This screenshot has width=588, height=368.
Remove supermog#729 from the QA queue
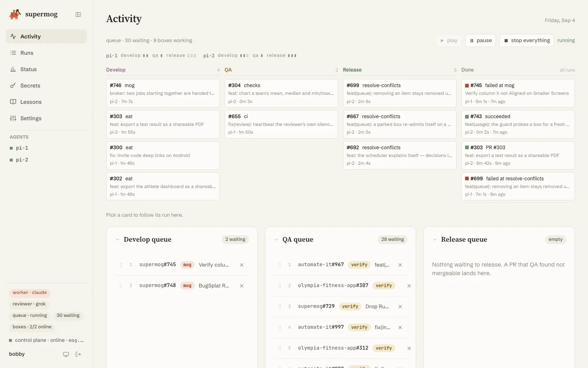click(x=400, y=307)
